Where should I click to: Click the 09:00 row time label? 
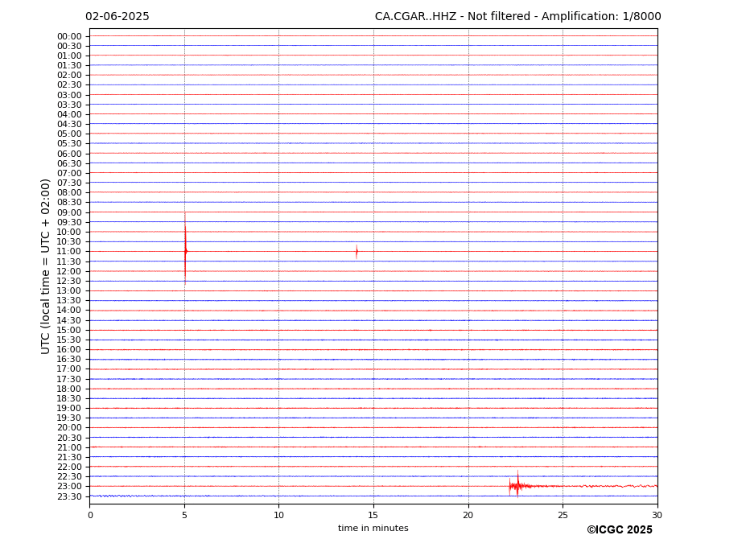[x=69, y=212]
